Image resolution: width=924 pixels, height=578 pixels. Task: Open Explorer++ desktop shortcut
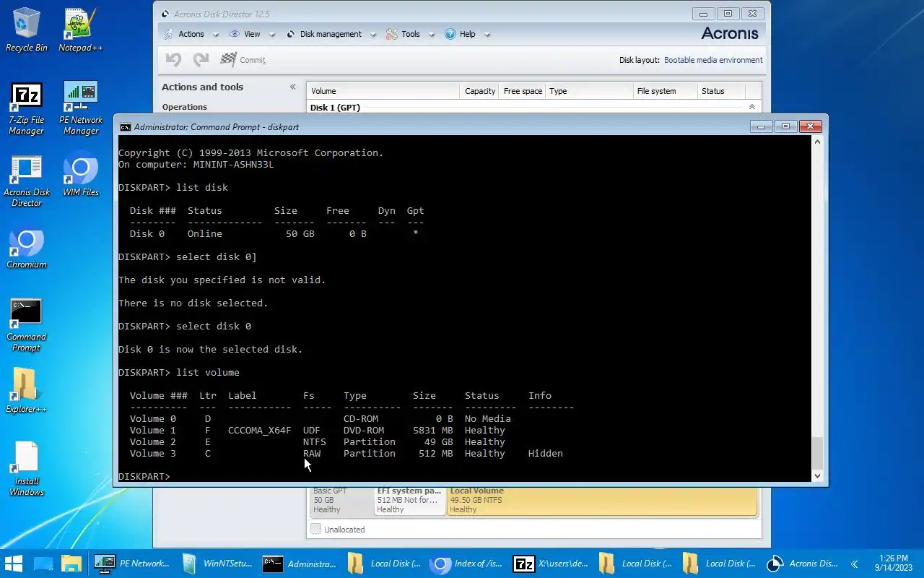click(27, 391)
